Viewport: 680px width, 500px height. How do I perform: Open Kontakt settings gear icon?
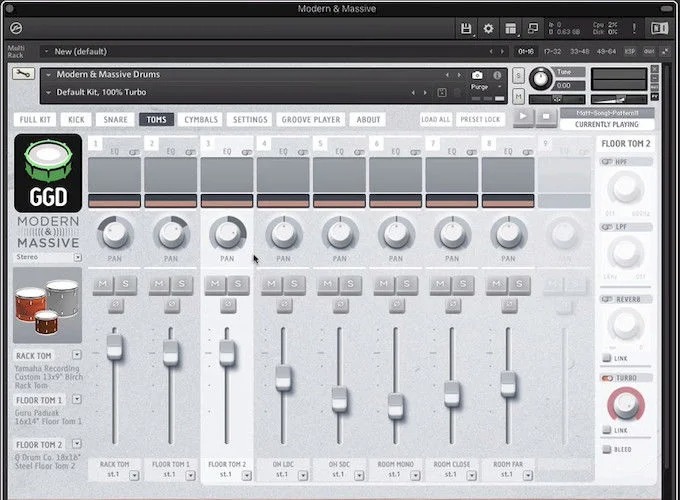click(489, 29)
